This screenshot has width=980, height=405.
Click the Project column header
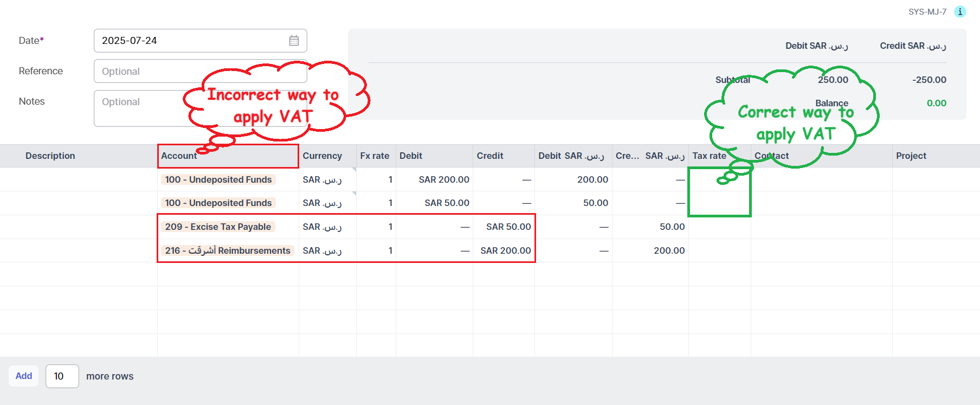(911, 156)
